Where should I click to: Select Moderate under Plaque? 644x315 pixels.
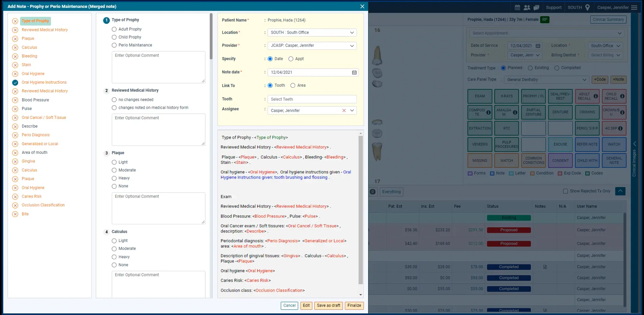pos(114,170)
